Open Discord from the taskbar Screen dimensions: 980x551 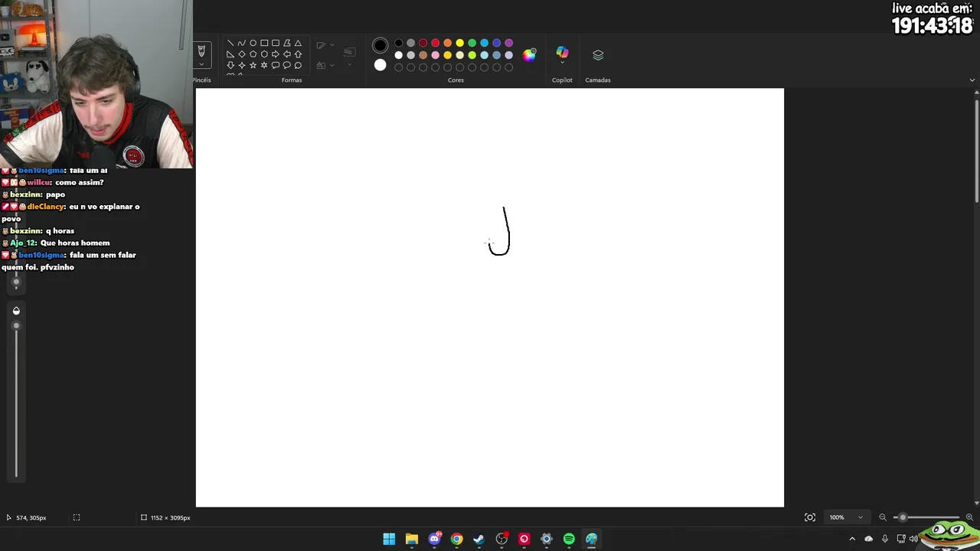(x=434, y=539)
